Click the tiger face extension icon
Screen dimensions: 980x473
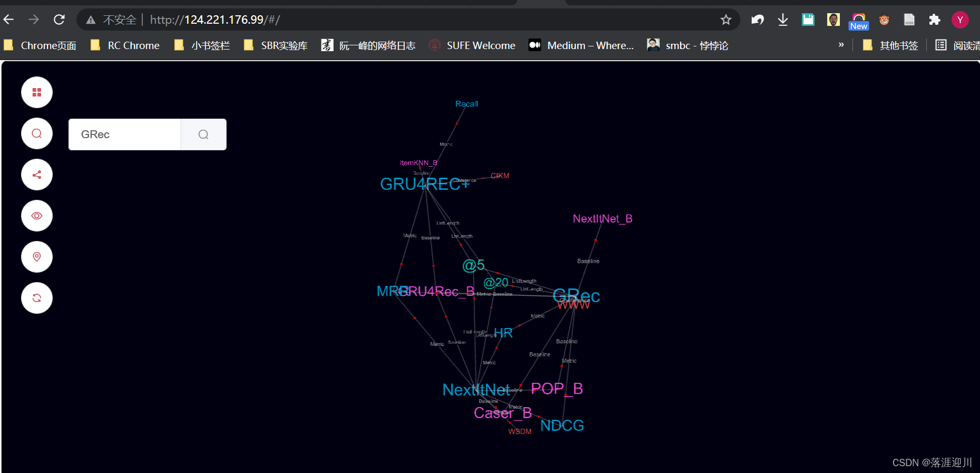884,20
